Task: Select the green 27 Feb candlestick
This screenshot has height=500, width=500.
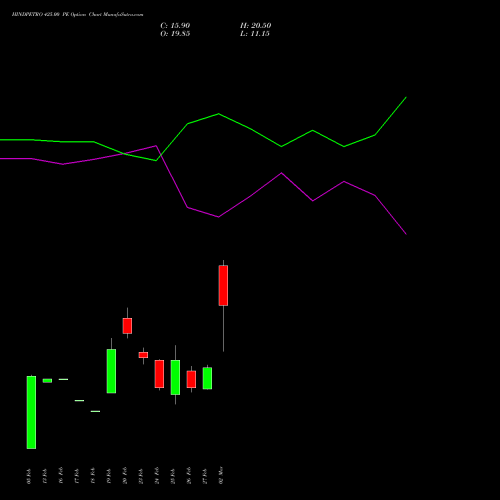Action: coord(207,378)
